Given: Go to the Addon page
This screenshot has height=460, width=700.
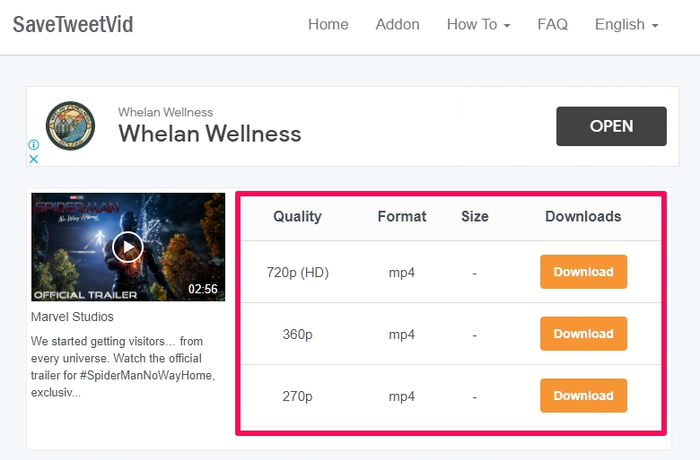Looking at the screenshot, I should (x=397, y=24).
